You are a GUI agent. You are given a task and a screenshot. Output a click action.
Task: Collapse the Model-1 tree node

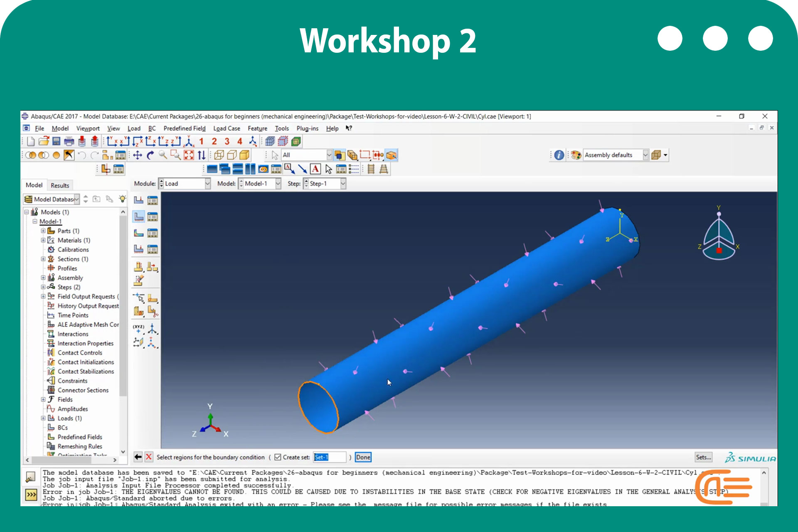35,222
